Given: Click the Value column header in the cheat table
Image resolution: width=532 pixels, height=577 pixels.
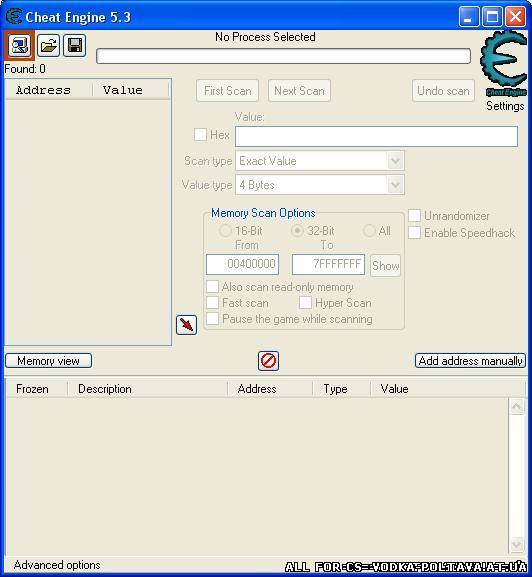Looking at the screenshot, I should click(448, 389).
